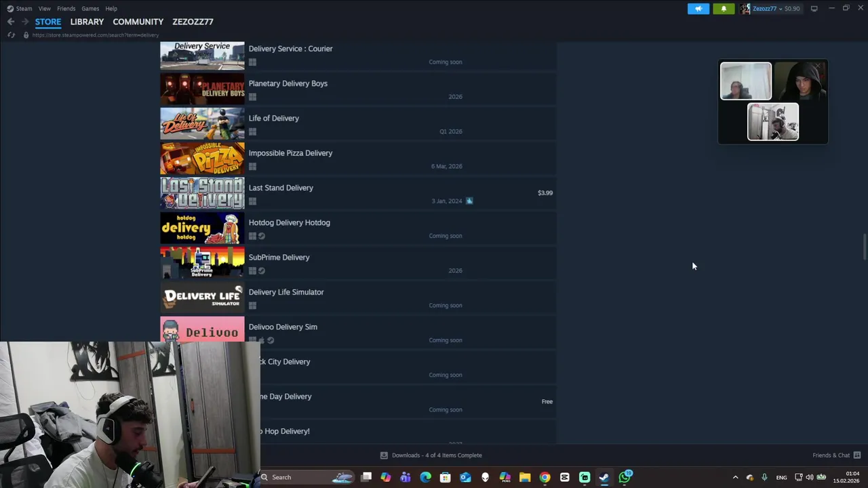Click Impossible Pizza Delivery thumbnail
The image size is (868, 488).
pyautogui.click(x=202, y=158)
